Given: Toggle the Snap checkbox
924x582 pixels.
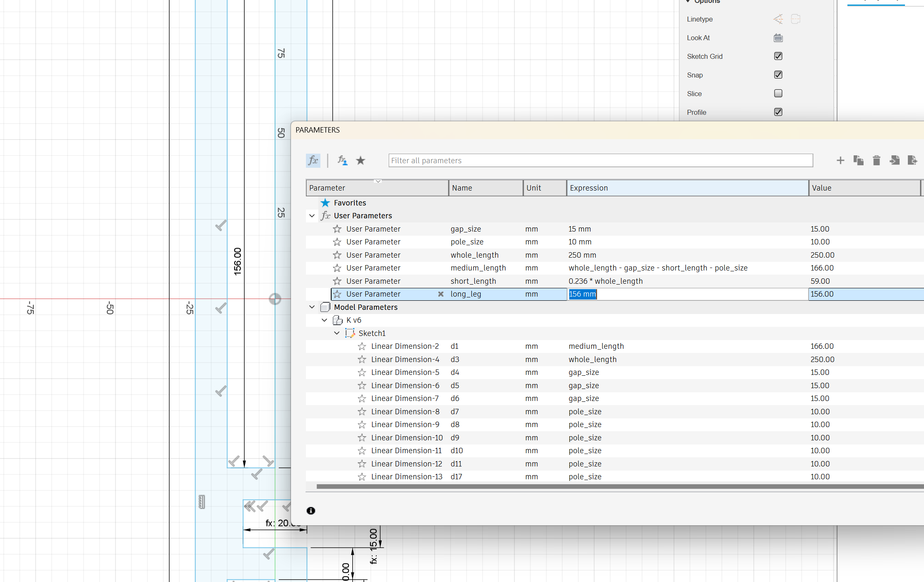Looking at the screenshot, I should coord(778,75).
